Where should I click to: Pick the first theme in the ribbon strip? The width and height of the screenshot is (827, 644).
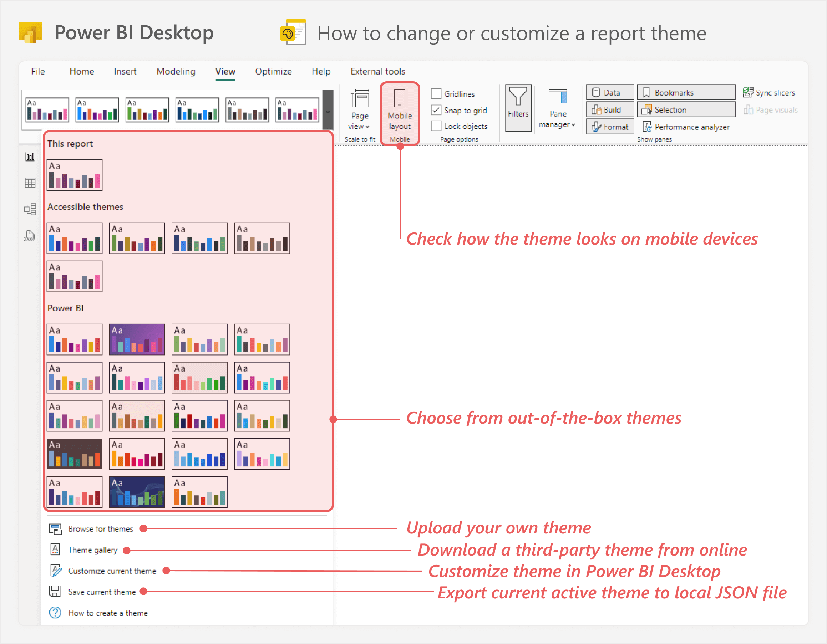click(47, 110)
